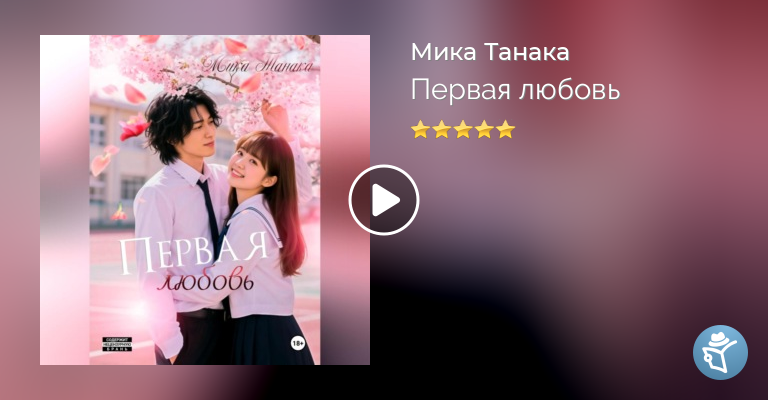This screenshot has height=400, width=768.
Task: Choose the third rating star
Action: (x=463, y=130)
